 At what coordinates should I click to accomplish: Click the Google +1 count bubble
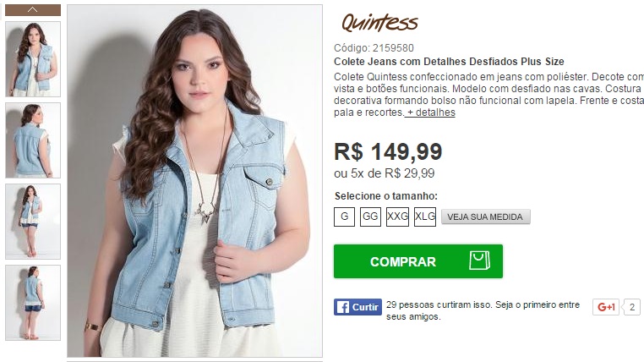(632, 307)
